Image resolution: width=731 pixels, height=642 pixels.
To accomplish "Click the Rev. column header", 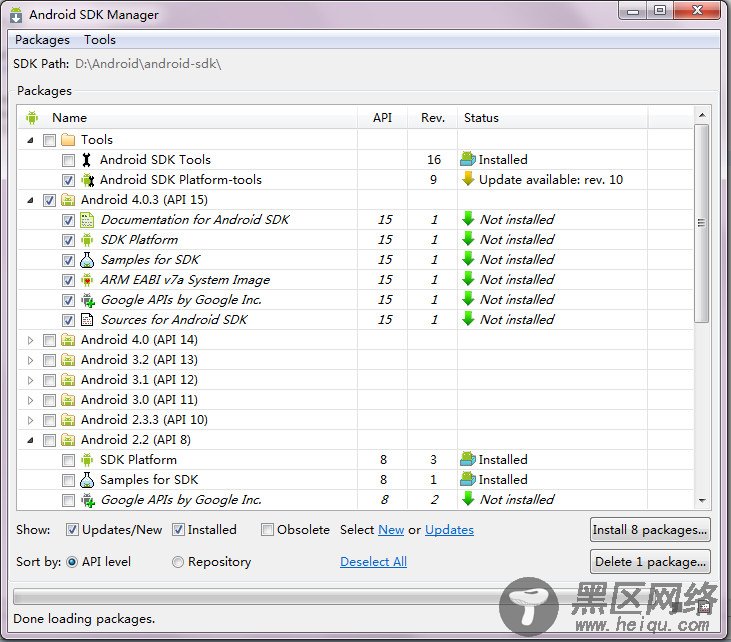I will [x=433, y=117].
